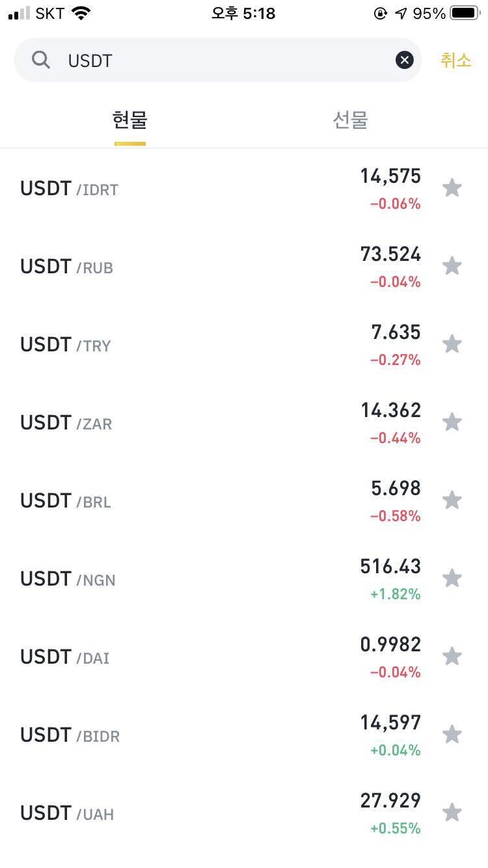Favorite the USDT/RUB pair star
488x868 pixels.
(452, 266)
